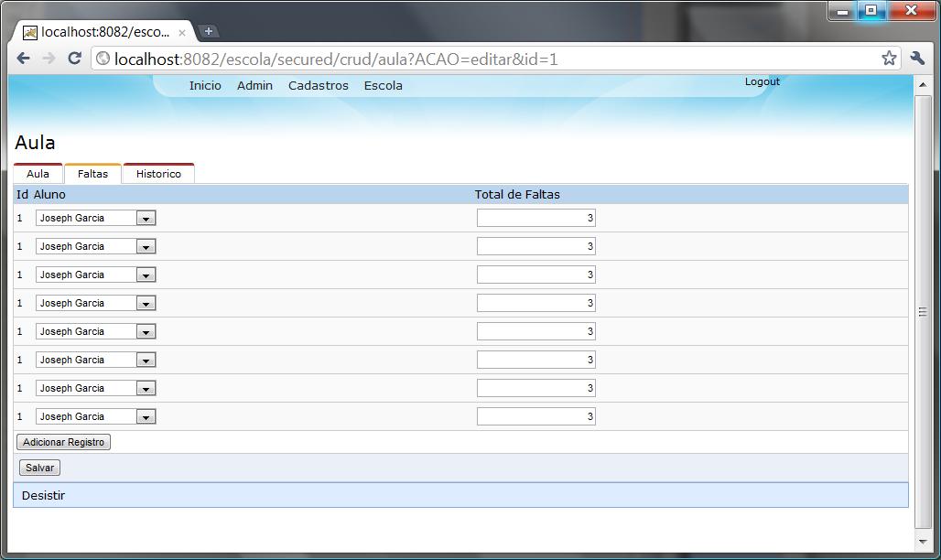Switch to the Faltas tab
Viewport: 941px width, 560px height.
(x=93, y=174)
